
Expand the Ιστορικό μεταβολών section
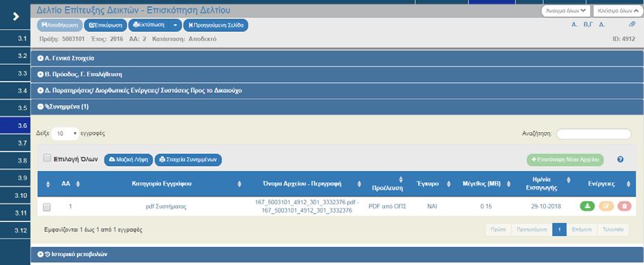coord(338,255)
